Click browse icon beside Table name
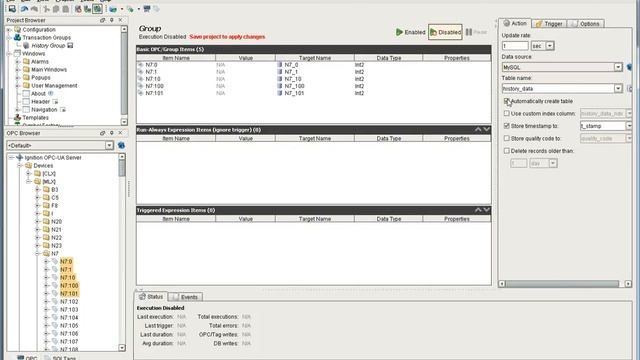Screen dimensions: 640x360 pos(629,88)
